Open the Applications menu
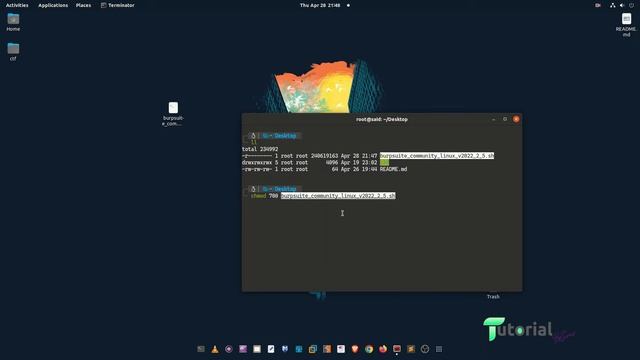640x360 pixels. [53, 5]
